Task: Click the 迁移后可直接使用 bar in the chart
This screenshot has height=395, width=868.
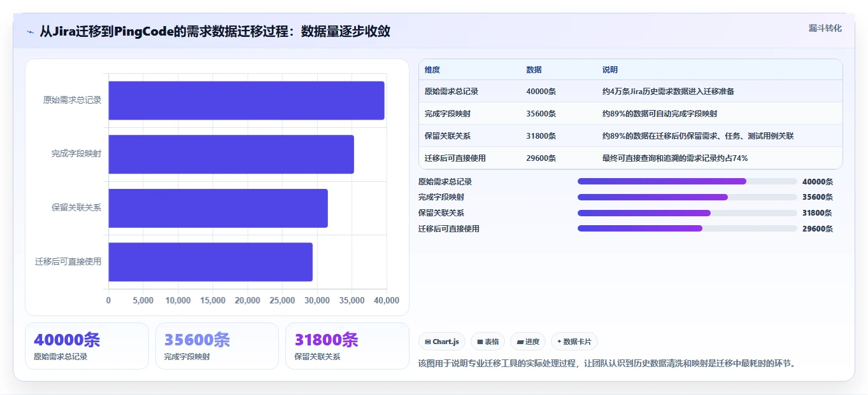Action: (210, 262)
